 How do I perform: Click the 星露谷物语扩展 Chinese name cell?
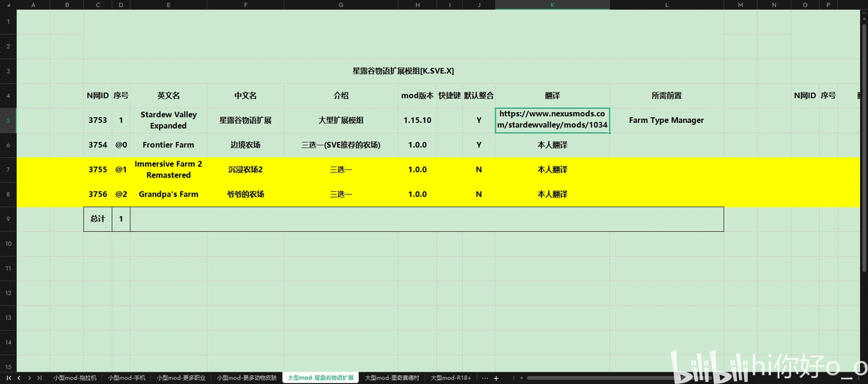pos(245,120)
